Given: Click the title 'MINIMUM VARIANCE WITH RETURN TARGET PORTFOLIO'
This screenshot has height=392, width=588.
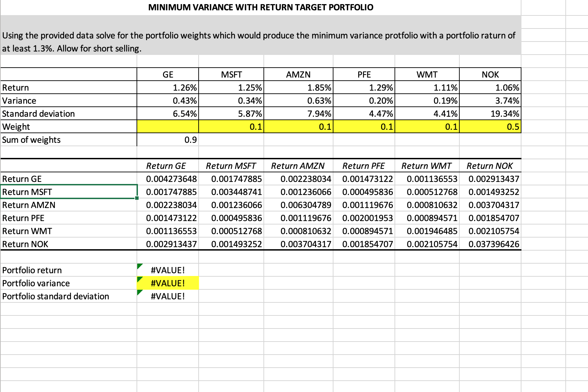Looking at the screenshot, I should 261,7.
